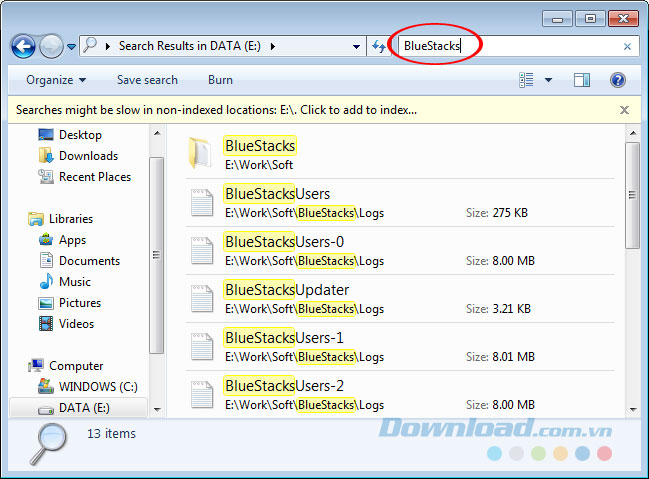This screenshot has height=479, width=649.
Task: Select Downloads in the navigation pane
Action: tap(88, 156)
